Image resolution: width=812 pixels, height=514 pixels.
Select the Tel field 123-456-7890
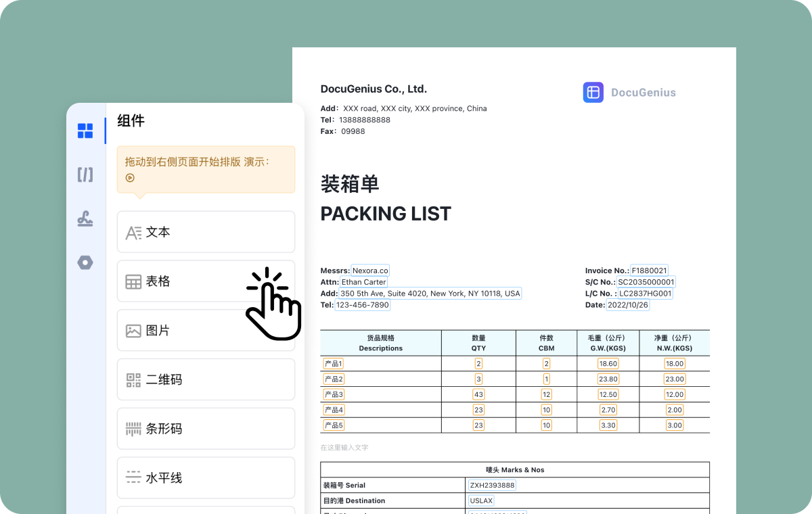tap(363, 305)
